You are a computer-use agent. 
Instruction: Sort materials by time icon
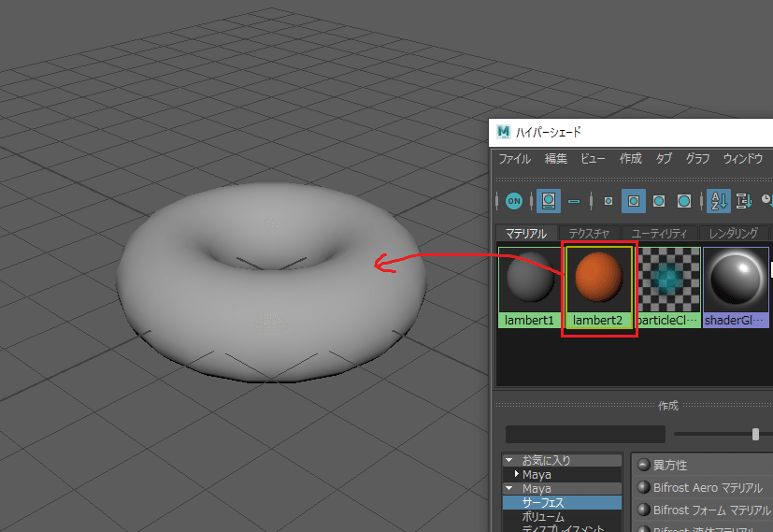point(766,200)
